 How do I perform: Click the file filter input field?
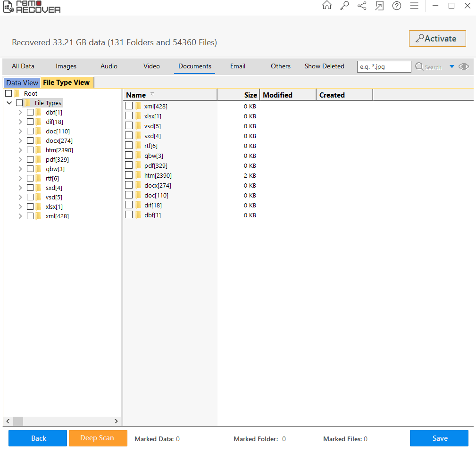pos(384,66)
